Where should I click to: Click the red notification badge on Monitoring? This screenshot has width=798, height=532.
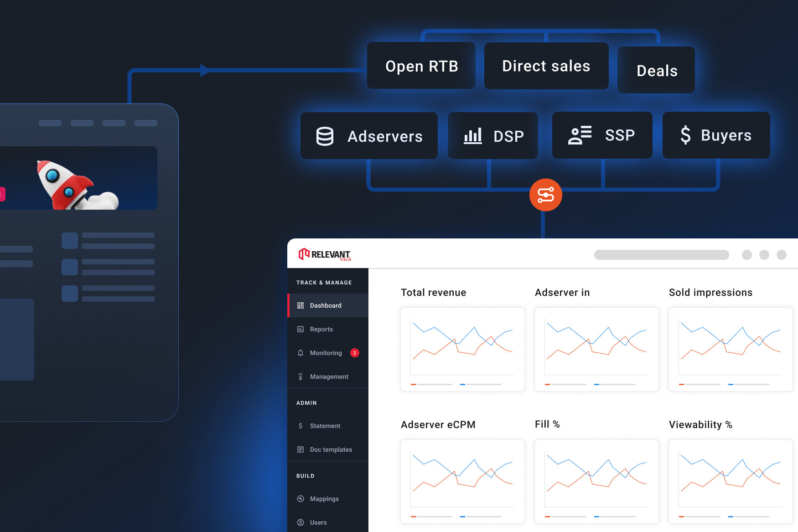click(355, 353)
